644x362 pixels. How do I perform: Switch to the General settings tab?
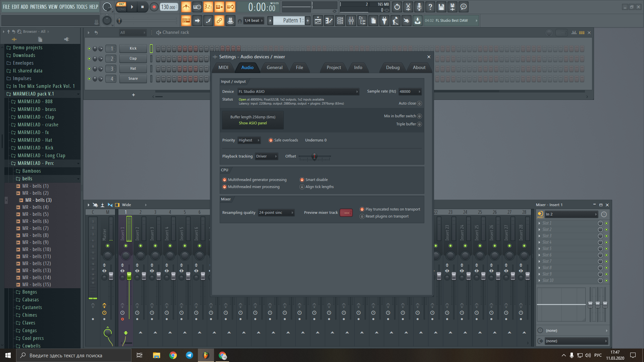[x=274, y=67]
